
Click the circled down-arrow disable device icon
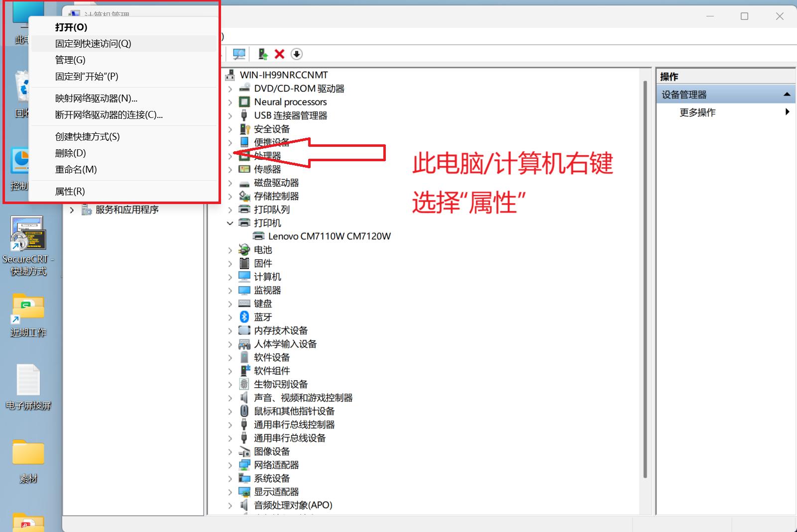tap(297, 54)
